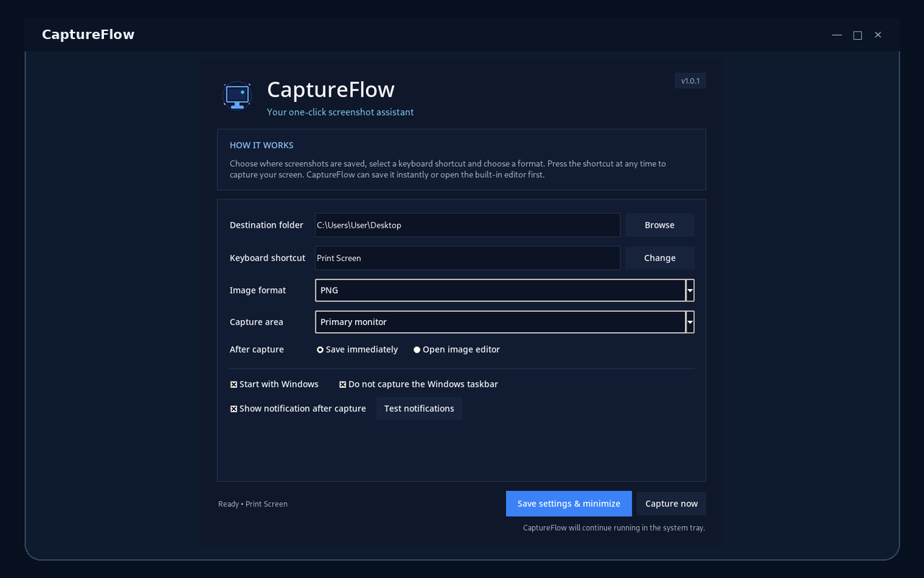Save settings and minimize the app
The width and height of the screenshot is (924, 578).
pyautogui.click(x=569, y=504)
